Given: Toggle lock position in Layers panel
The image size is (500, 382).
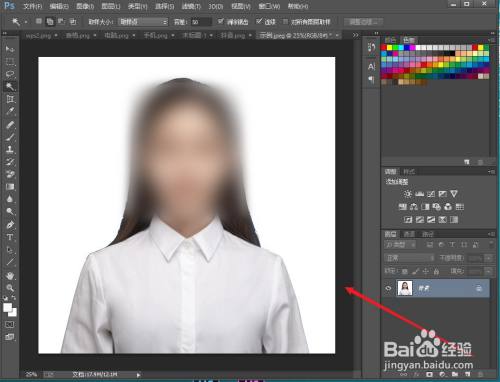Looking at the screenshot, I should (426, 271).
